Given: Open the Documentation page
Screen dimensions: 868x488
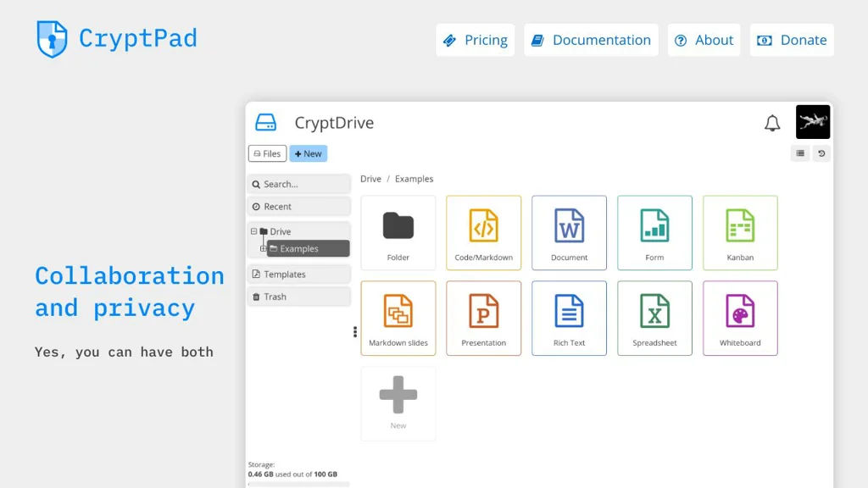Looking at the screenshot, I should pyautogui.click(x=591, y=40).
